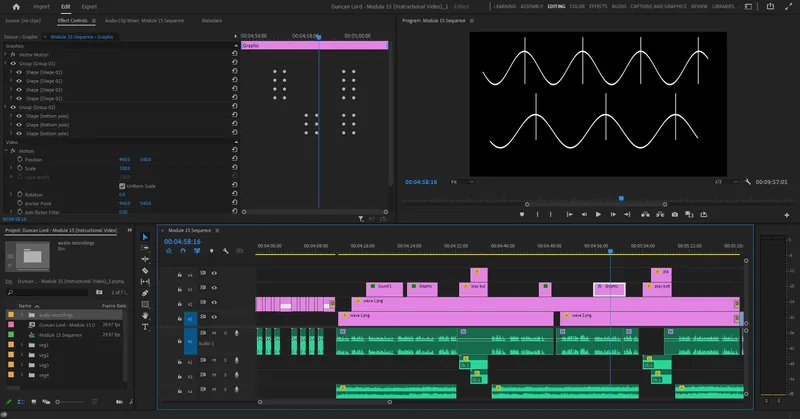Step forward one frame in Program monitor
This screenshot has height=419, width=800.
pos(613,215)
